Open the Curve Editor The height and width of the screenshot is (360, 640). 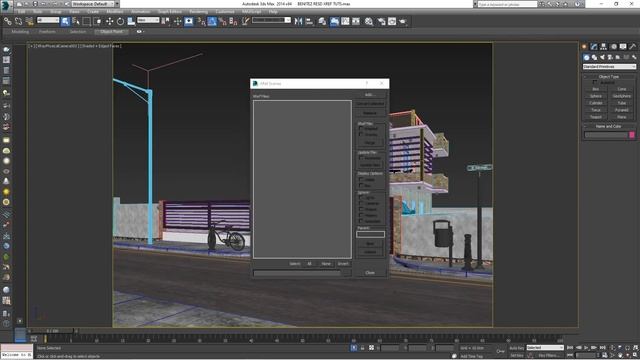(345, 21)
